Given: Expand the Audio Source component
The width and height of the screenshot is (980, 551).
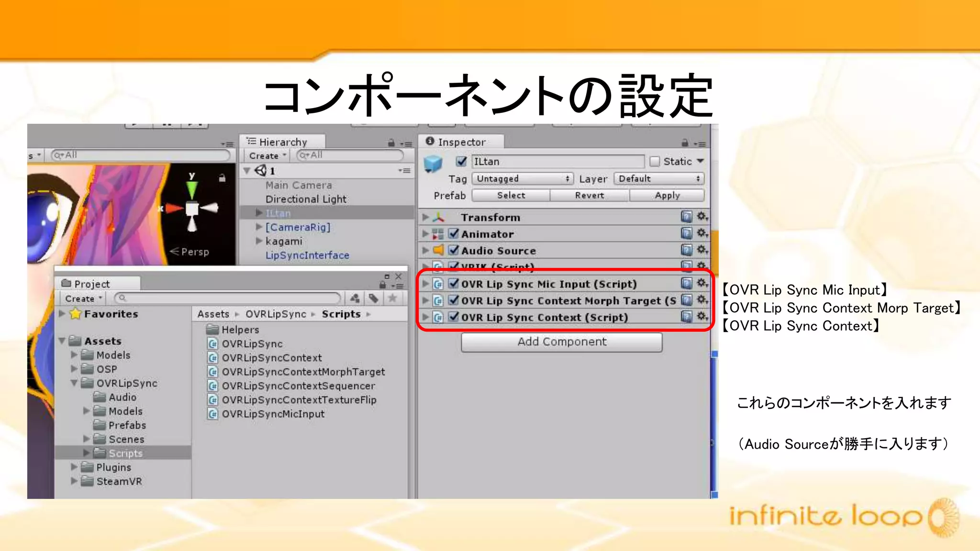Looking at the screenshot, I should point(425,250).
